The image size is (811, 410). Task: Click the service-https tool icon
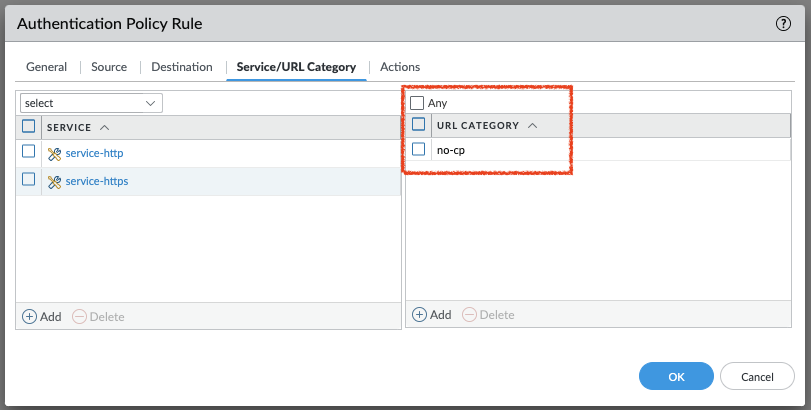click(54, 181)
